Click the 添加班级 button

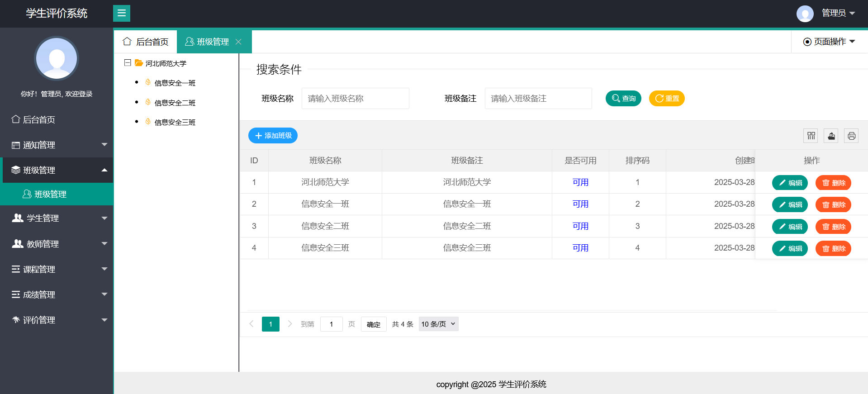(273, 136)
